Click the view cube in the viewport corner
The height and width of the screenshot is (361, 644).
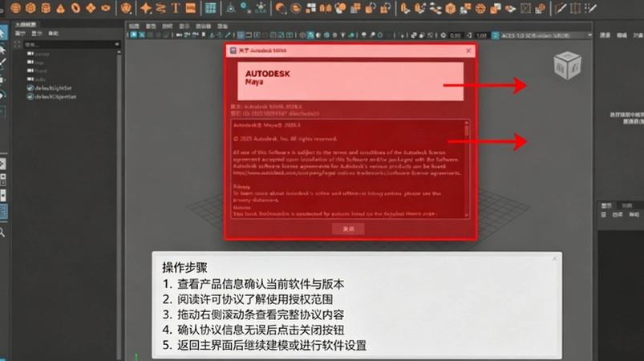coord(567,65)
